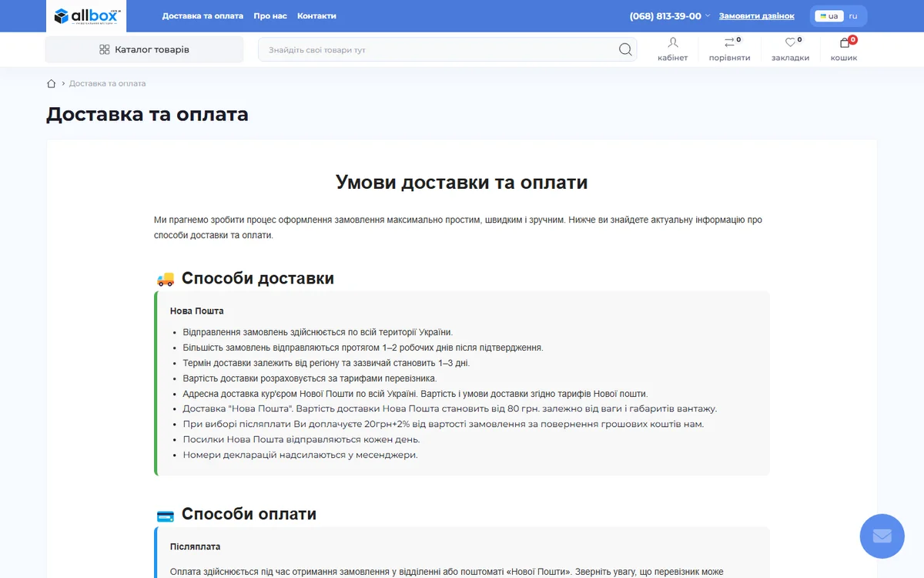The width and height of the screenshot is (924, 578).
Task: Click the home breadcrumb icon
Action: click(52, 83)
